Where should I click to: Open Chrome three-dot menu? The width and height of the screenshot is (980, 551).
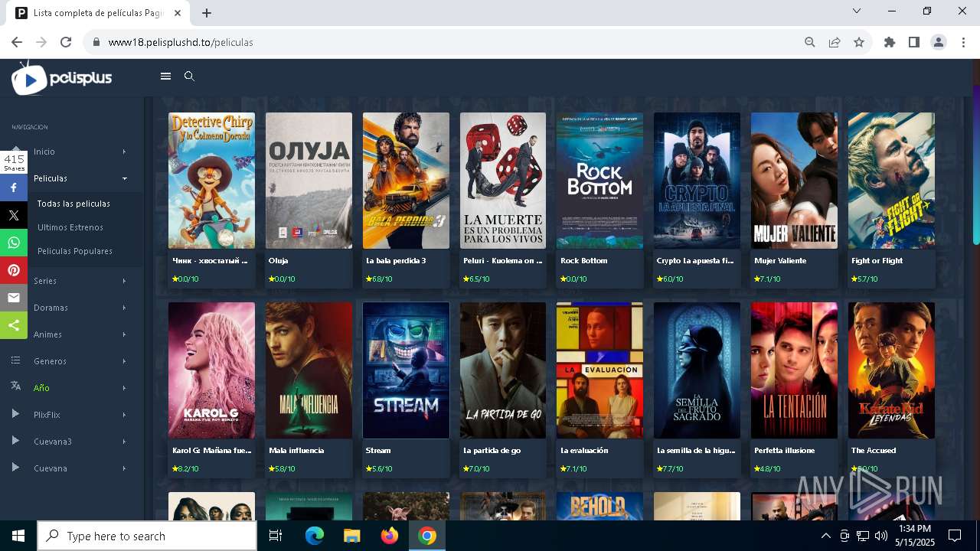[x=963, y=42]
